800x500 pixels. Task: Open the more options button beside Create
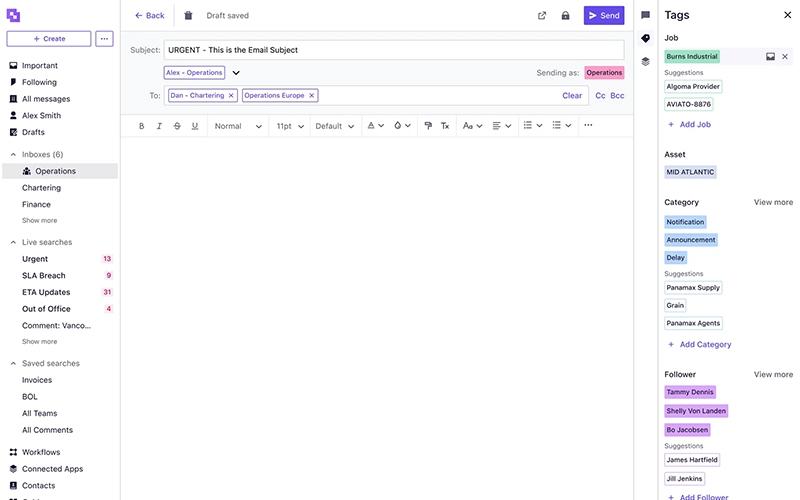(x=104, y=39)
